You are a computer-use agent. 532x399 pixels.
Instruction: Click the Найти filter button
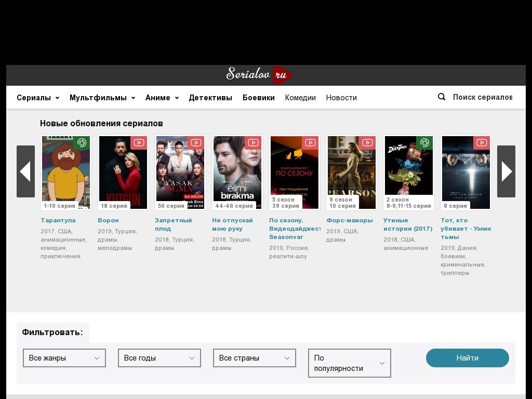467,358
